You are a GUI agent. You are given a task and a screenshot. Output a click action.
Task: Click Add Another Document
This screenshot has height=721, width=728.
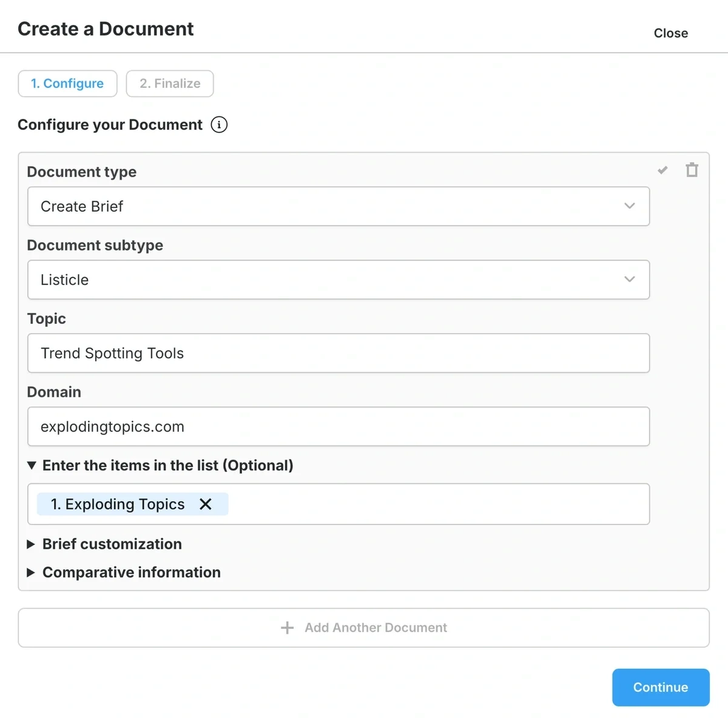(364, 628)
